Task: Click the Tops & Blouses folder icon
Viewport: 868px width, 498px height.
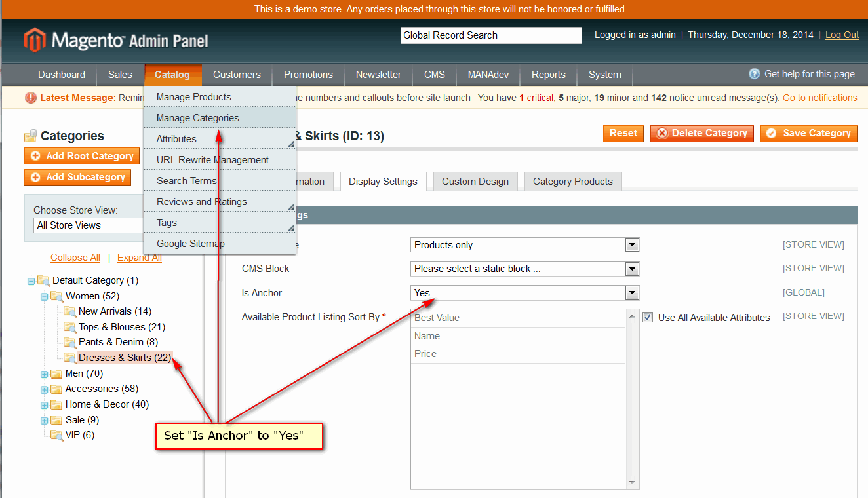Action: 69,327
